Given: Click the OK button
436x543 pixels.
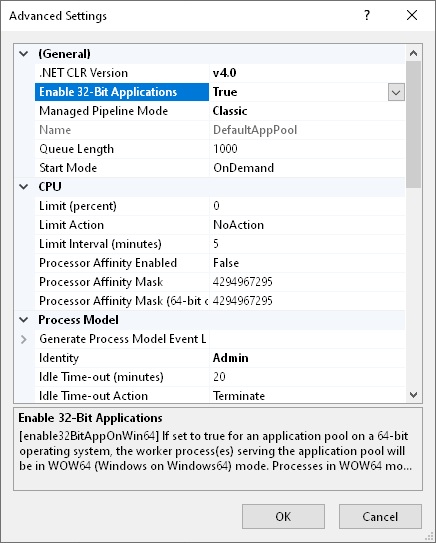Looking at the screenshot, I should pos(283,517).
